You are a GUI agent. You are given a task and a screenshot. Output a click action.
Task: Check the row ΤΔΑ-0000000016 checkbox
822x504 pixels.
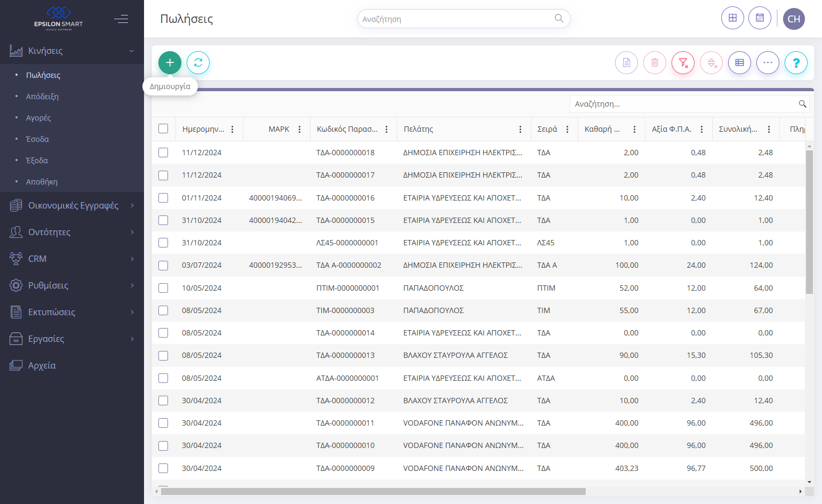pyautogui.click(x=163, y=198)
